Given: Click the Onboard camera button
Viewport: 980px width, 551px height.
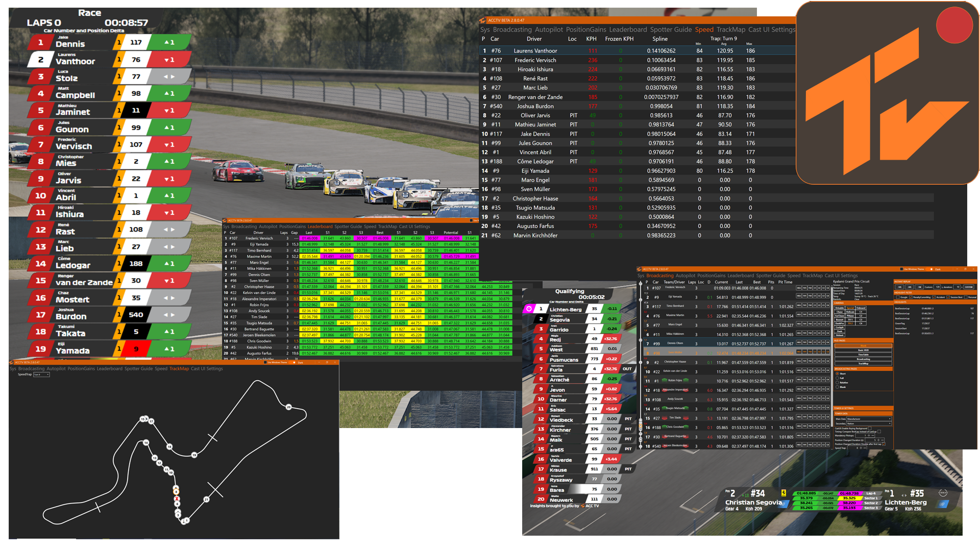Looking at the screenshot, I should pyautogui.click(x=861, y=308).
